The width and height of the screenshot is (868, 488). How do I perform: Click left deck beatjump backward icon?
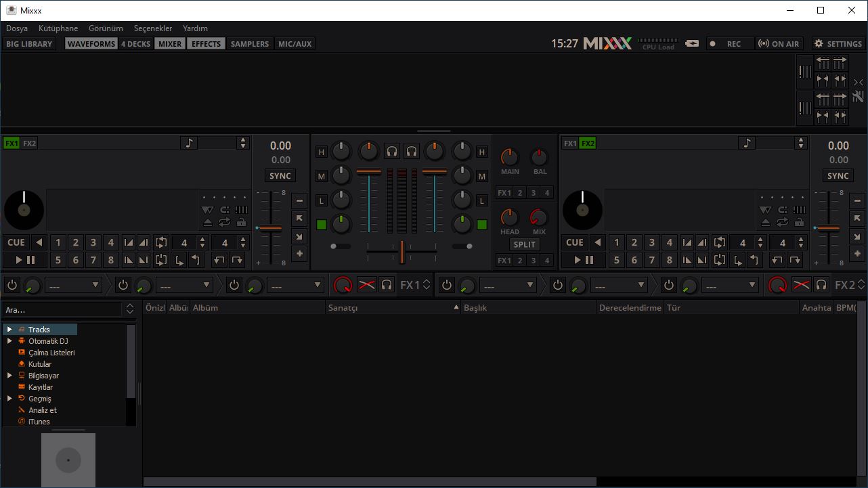219,260
